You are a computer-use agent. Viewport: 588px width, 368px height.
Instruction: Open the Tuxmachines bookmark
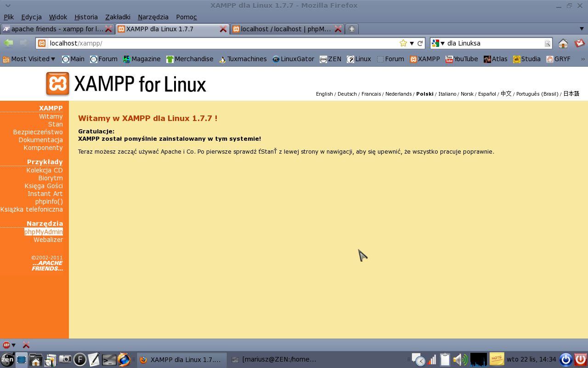[243, 59]
